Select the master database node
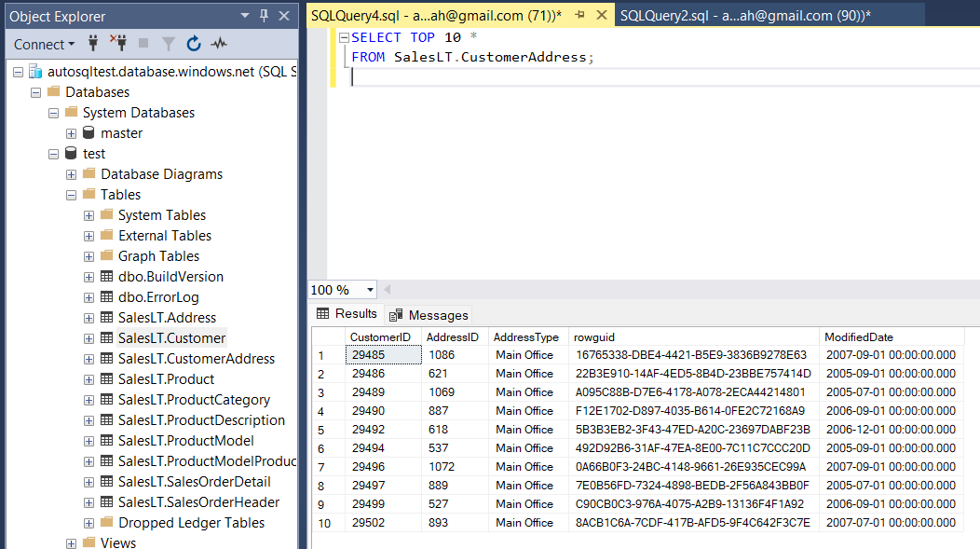This screenshot has height=549, width=980. point(121,132)
